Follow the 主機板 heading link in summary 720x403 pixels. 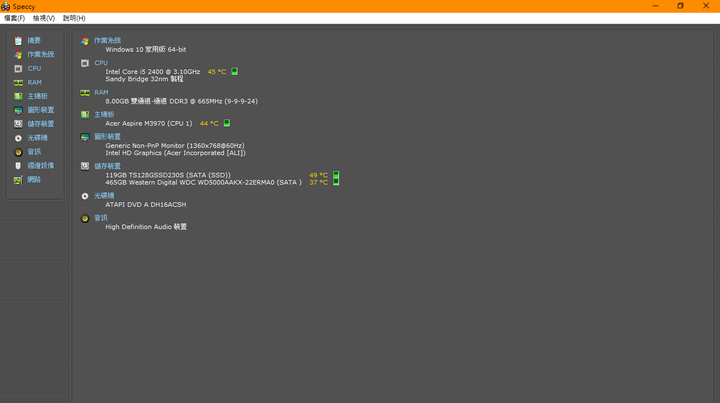click(x=104, y=114)
